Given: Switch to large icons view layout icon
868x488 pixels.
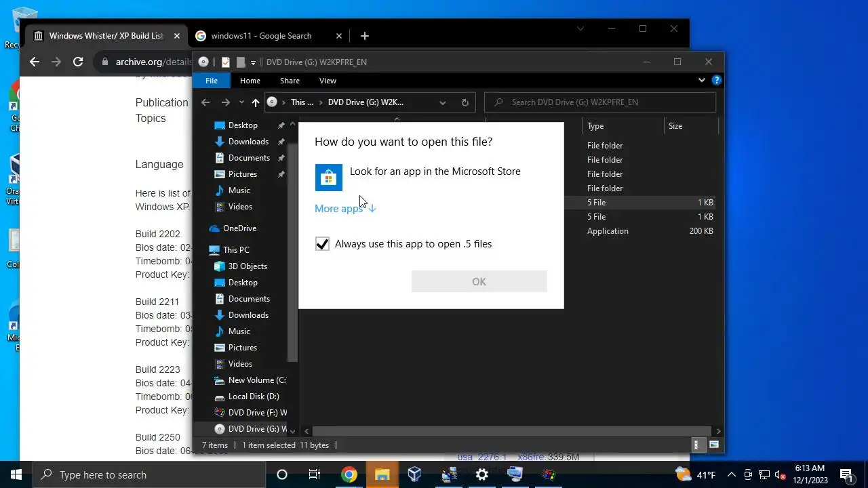Looking at the screenshot, I should (x=713, y=445).
